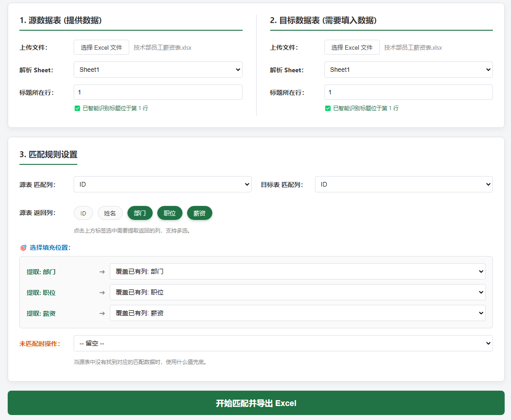Deselect the 部门 return column tag
The image size is (511, 420).
coord(140,213)
